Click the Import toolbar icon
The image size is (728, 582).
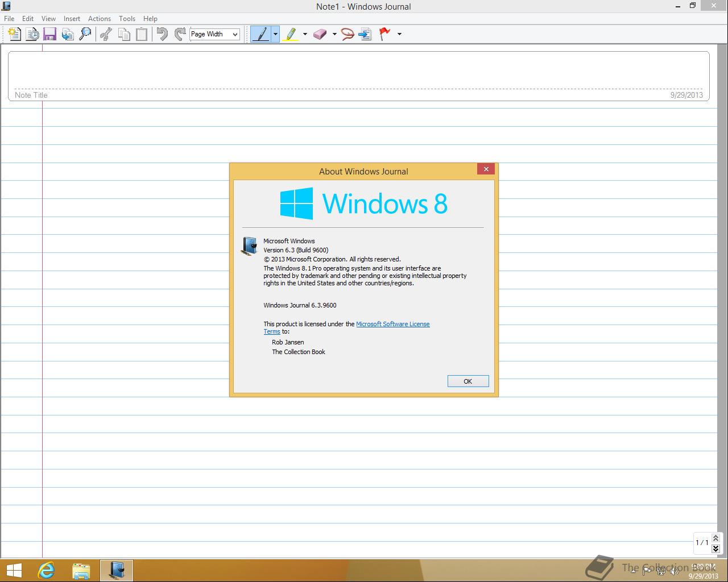click(68, 34)
